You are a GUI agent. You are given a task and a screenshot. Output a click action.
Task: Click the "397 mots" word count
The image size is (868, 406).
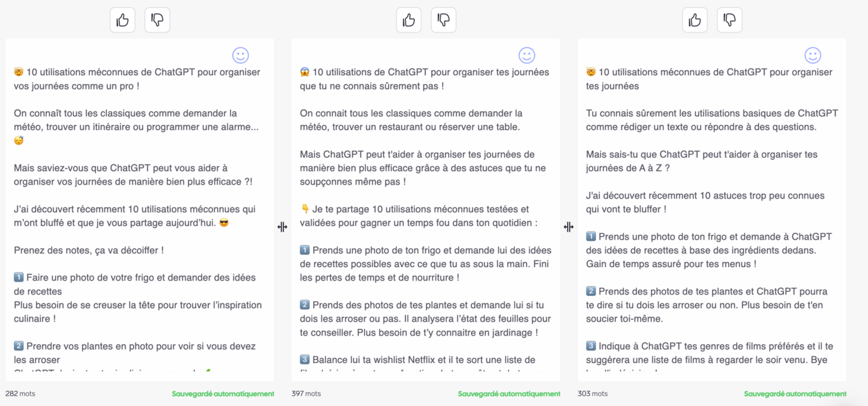pos(306,394)
